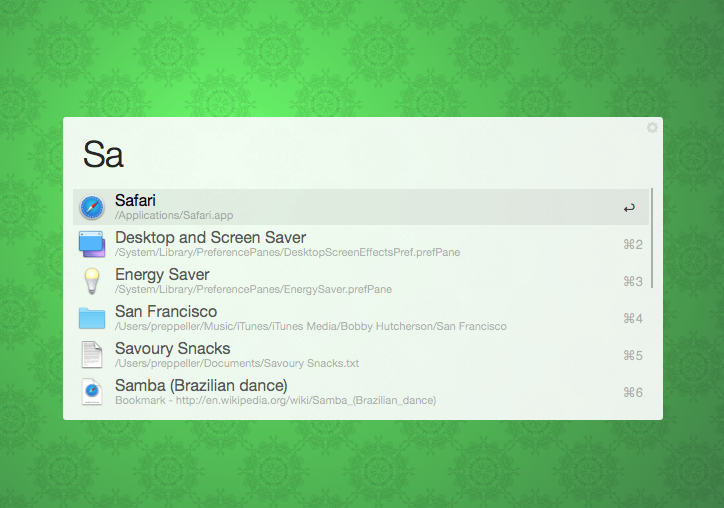Click the Safari.app file path text
The image size is (724, 508).
[x=174, y=215]
